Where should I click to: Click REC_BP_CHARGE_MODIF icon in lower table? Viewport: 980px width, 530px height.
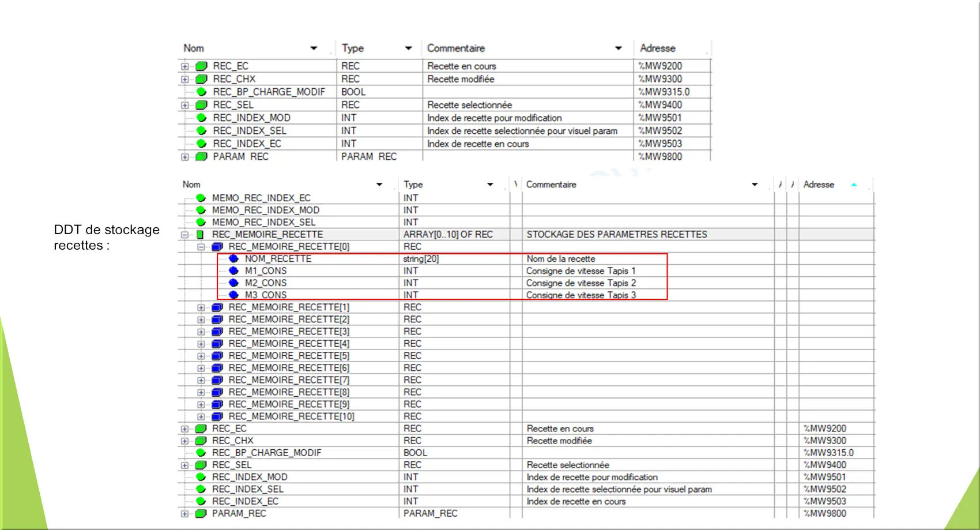click(201, 453)
